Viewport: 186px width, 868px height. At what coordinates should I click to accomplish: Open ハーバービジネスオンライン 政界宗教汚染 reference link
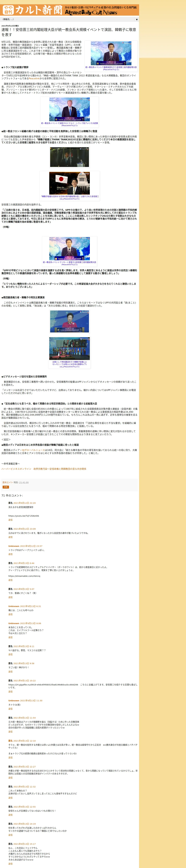click(x=44, y=469)
